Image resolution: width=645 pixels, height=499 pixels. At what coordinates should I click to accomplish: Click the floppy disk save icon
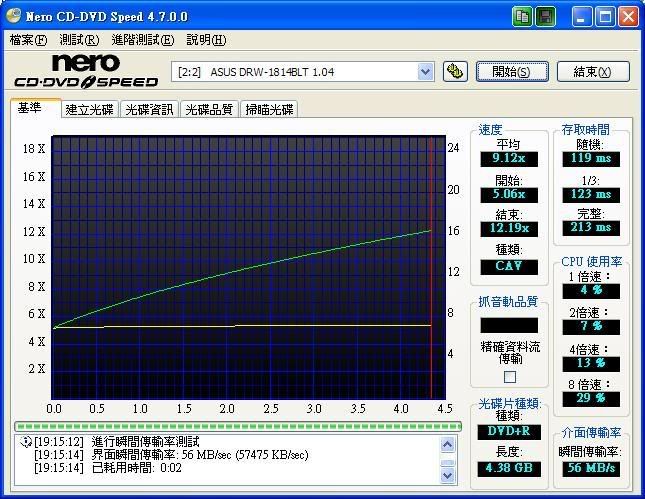[x=545, y=16]
